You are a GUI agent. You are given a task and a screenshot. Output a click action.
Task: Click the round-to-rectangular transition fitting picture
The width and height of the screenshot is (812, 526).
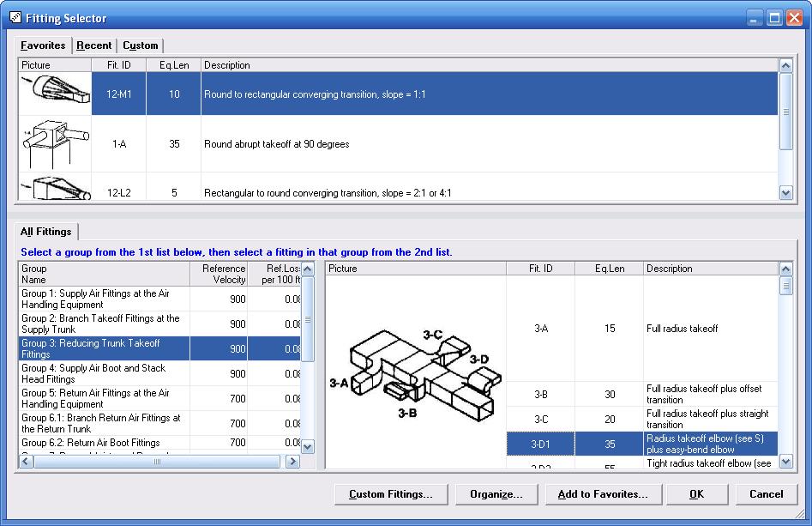(57, 94)
